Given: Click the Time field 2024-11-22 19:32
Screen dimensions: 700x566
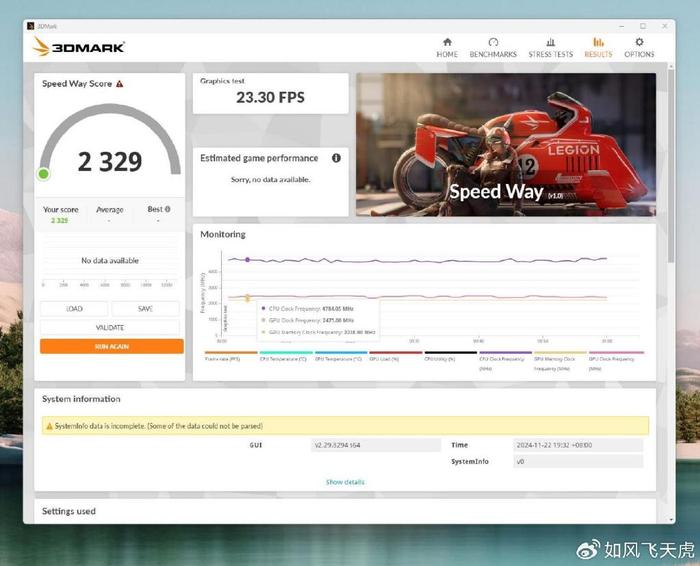Looking at the screenshot, I should pos(578,445).
